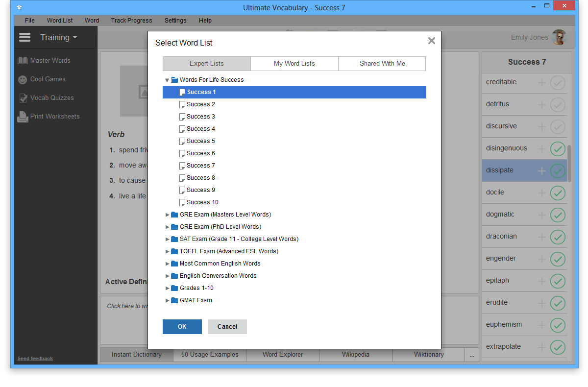
Task: Click the plus icon next to discursive
Action: 542,127
